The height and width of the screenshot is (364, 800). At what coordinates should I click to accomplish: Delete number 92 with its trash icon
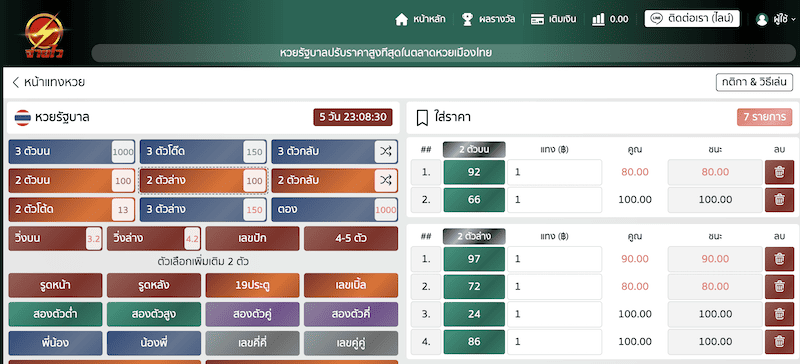coord(779,172)
